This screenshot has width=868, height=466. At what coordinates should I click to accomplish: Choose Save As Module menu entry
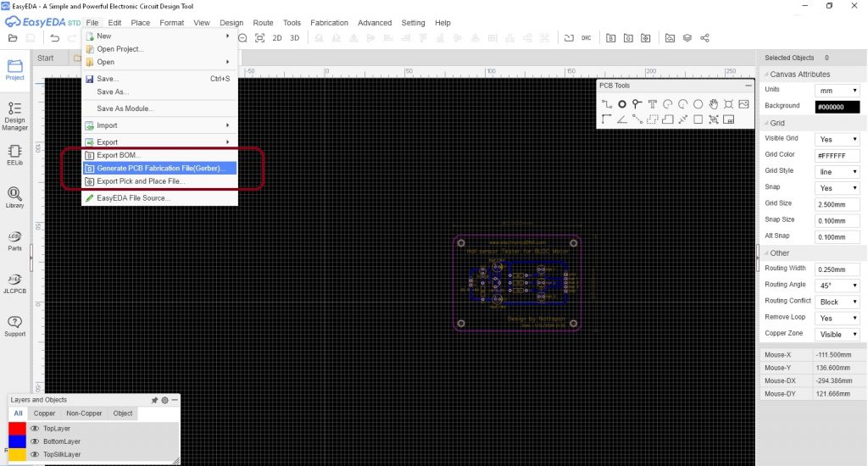[159, 108]
